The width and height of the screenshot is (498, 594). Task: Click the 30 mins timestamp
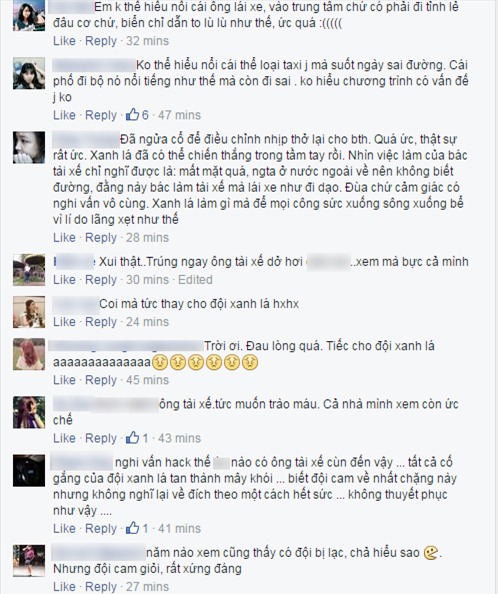tap(147, 279)
